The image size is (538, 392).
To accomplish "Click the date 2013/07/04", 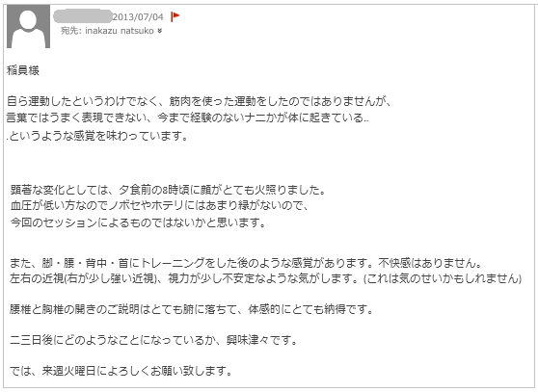I will pyautogui.click(x=138, y=16).
